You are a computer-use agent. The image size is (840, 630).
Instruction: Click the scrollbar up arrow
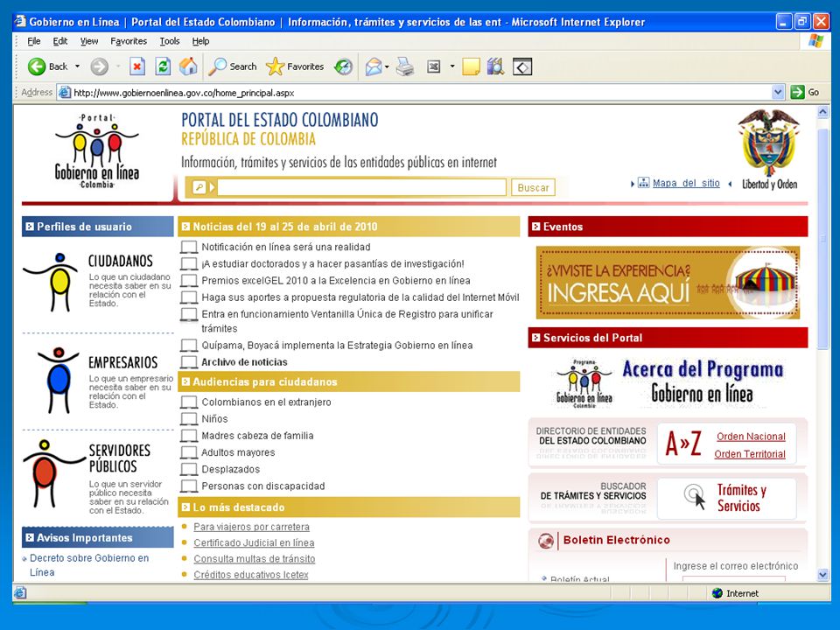pos(822,112)
